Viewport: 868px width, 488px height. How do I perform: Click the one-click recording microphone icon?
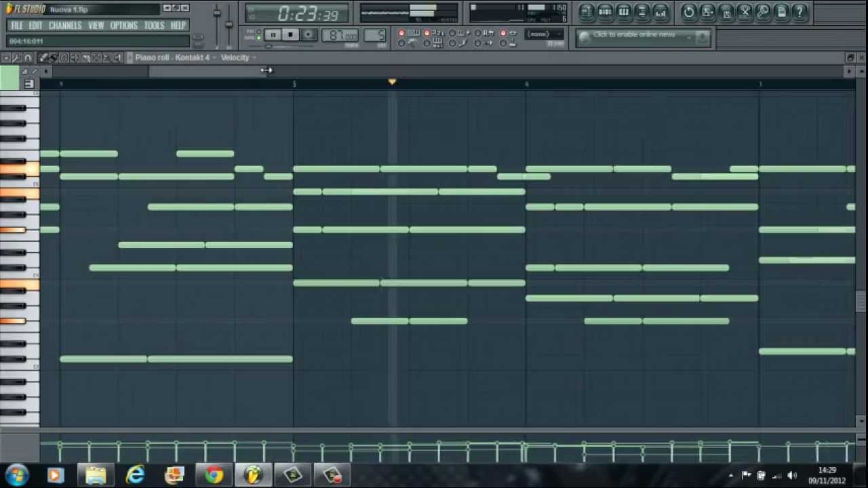(763, 12)
